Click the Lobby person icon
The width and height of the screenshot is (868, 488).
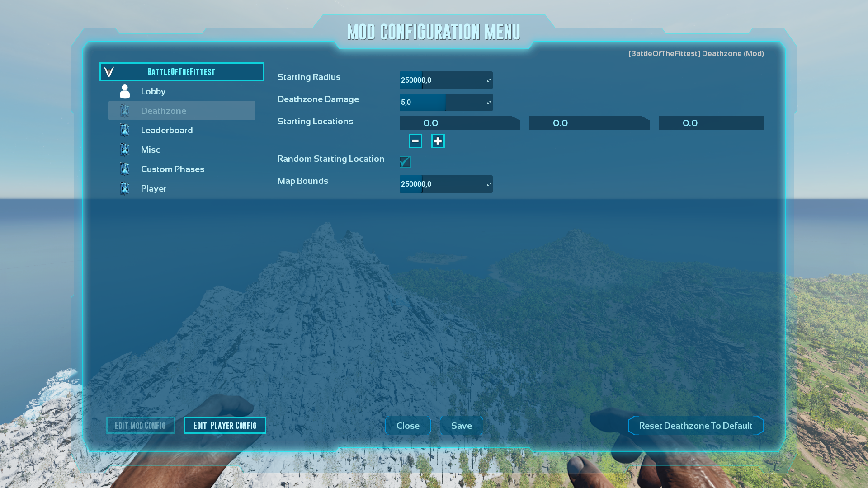pyautogui.click(x=125, y=91)
